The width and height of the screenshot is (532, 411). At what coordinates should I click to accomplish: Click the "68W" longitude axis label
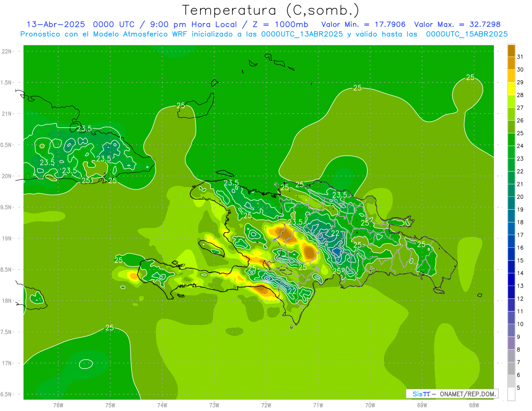coord(474,405)
